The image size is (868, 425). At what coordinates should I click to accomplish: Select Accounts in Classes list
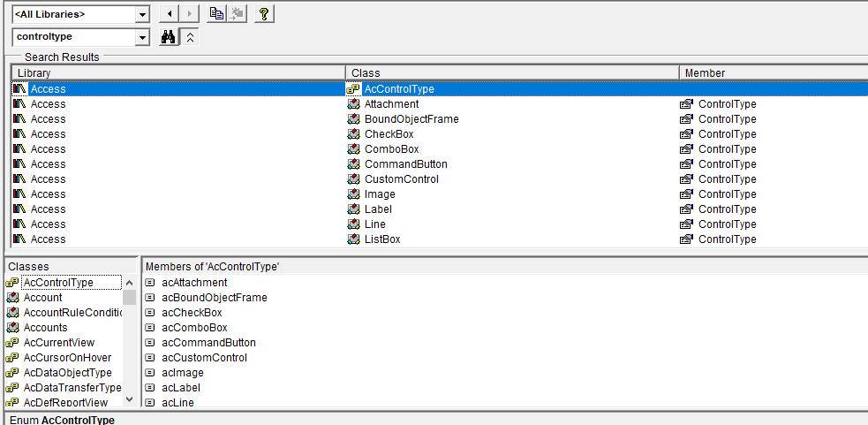pyautogui.click(x=45, y=328)
